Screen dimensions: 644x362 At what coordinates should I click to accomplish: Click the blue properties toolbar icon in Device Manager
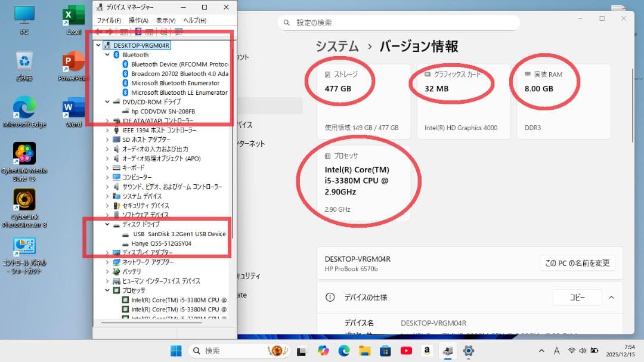point(138,32)
